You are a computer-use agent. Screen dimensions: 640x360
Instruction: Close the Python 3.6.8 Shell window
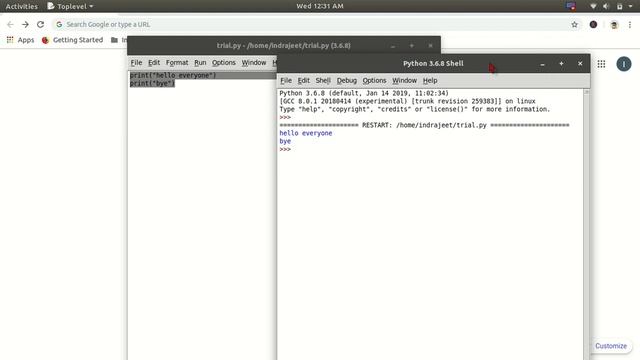pos(580,64)
